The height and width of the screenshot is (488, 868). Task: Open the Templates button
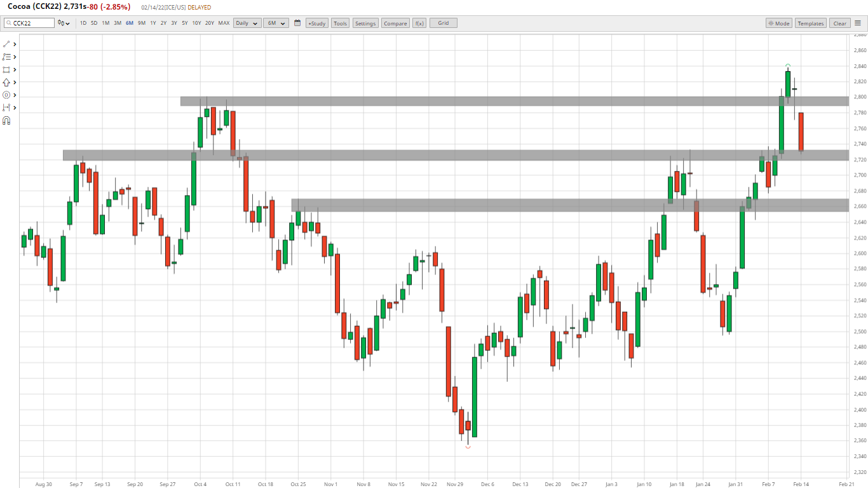click(811, 23)
